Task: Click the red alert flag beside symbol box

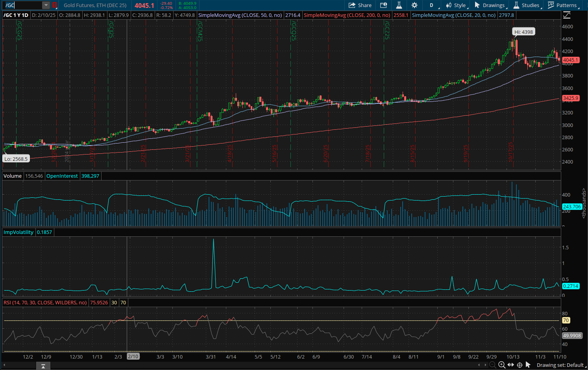Action: [55, 5]
